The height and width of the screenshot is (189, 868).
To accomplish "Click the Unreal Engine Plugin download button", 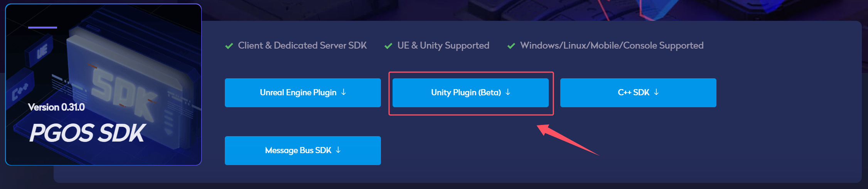I will (303, 93).
